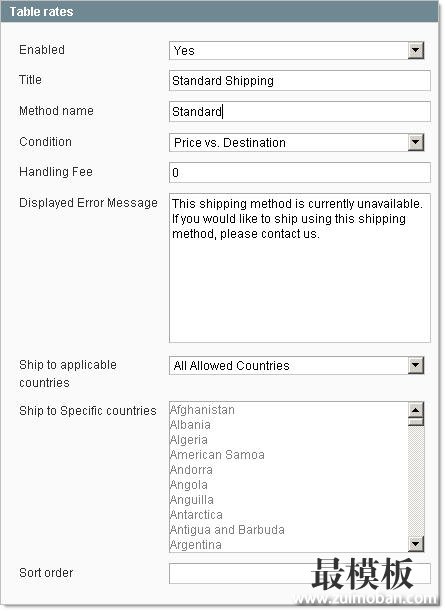Pick Andorra from country list
Image resolution: width=445 pixels, height=611 pixels.
191,470
